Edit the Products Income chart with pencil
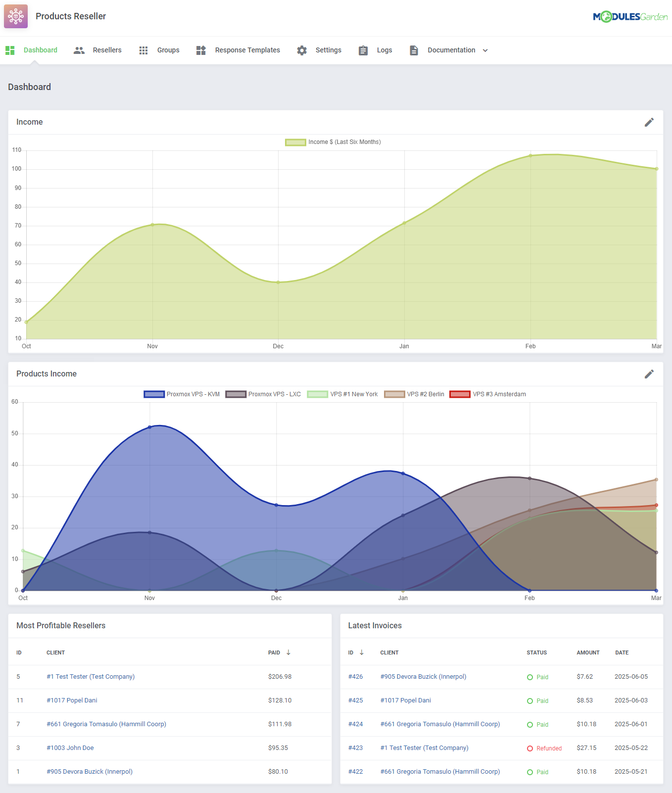This screenshot has height=793, width=672. [649, 374]
